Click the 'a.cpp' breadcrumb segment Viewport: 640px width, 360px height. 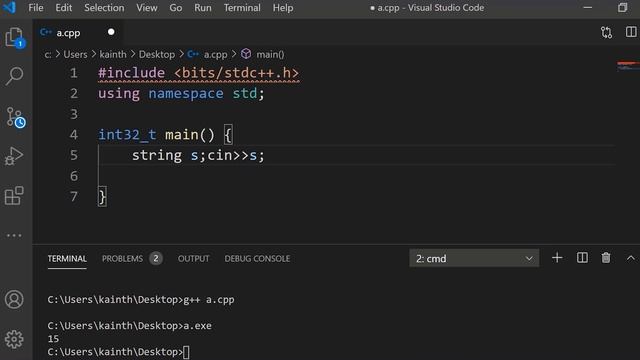pos(216,54)
